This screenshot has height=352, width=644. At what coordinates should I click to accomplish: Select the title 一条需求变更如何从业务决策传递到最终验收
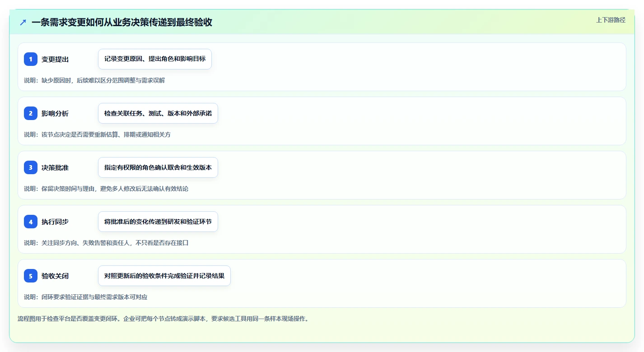(x=122, y=22)
